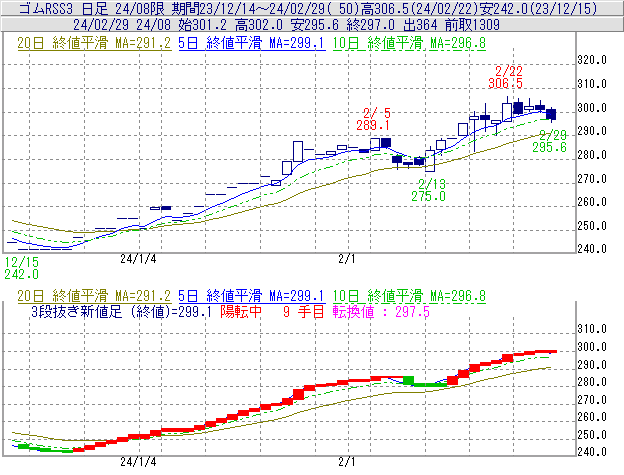Select the 20日 終値平滑 MA=291.2 legend in top chart

94,43
